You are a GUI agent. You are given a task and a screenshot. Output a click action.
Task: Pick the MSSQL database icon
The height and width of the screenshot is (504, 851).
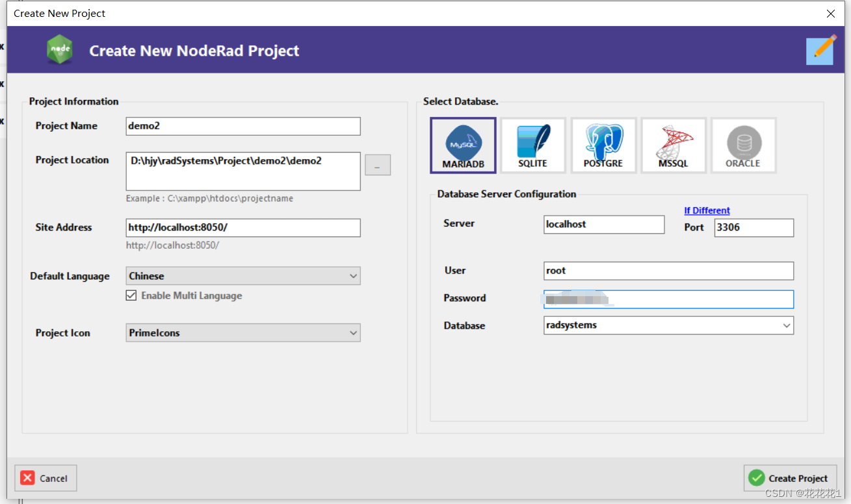[x=674, y=145]
